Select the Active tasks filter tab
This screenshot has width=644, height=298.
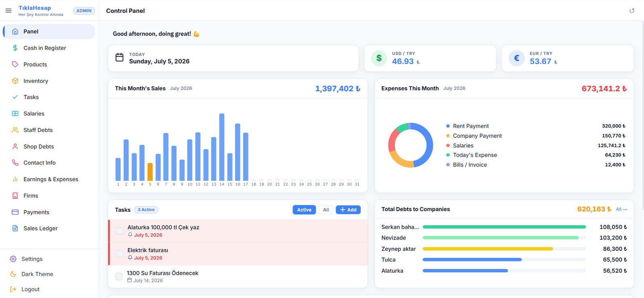(x=304, y=210)
